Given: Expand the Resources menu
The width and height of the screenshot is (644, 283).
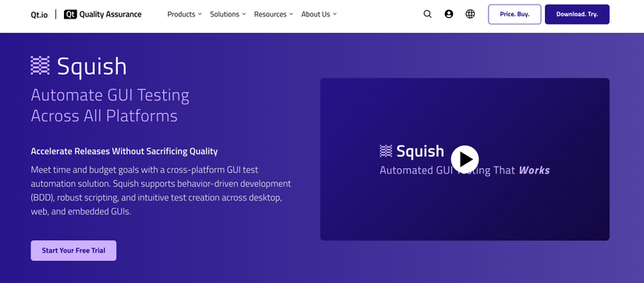Looking at the screenshot, I should 273,14.
